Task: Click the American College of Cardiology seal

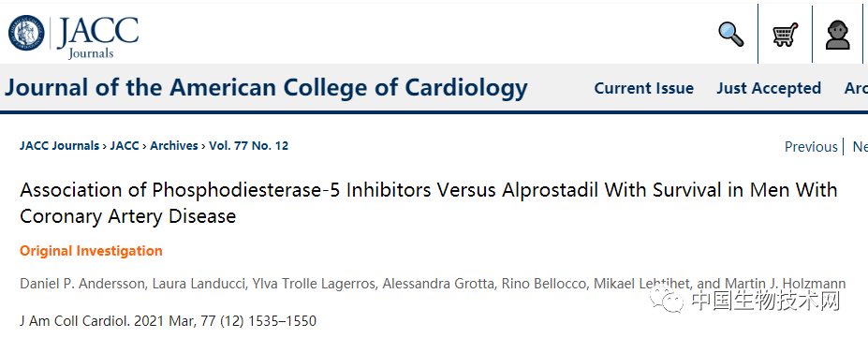Action: tap(26, 33)
